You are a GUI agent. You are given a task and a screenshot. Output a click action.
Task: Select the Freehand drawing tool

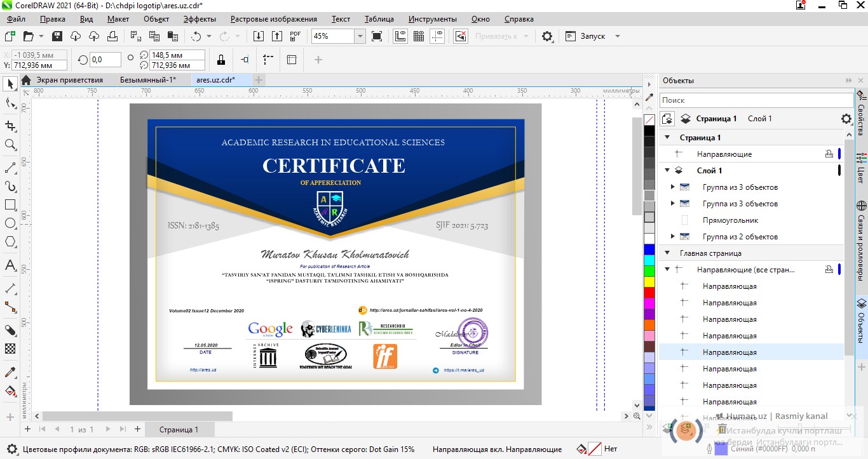pyautogui.click(x=10, y=168)
